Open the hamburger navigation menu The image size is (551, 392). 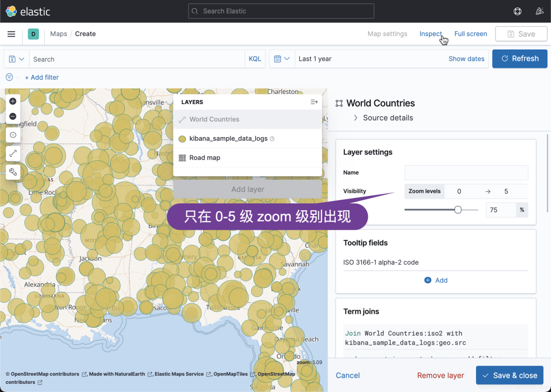click(x=11, y=34)
